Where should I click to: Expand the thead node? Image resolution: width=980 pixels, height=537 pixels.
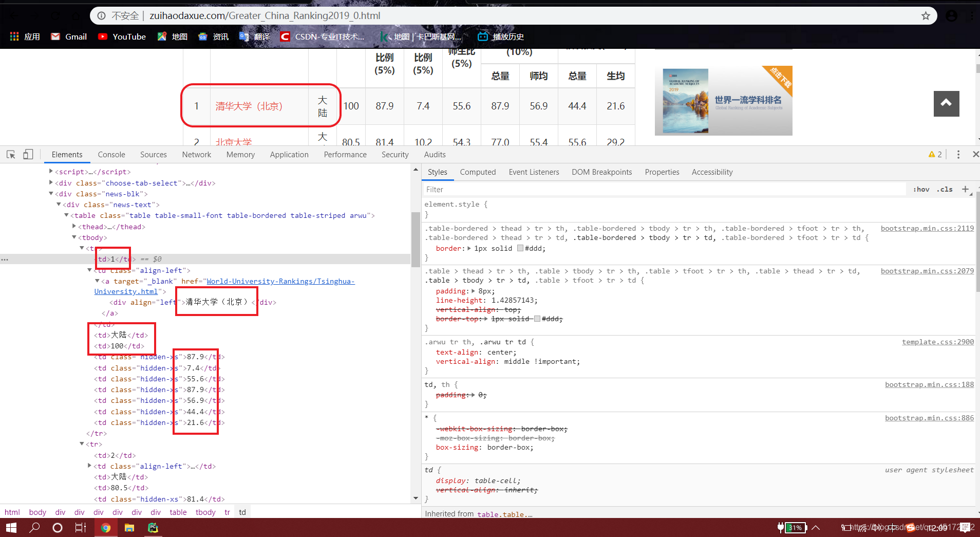click(74, 226)
